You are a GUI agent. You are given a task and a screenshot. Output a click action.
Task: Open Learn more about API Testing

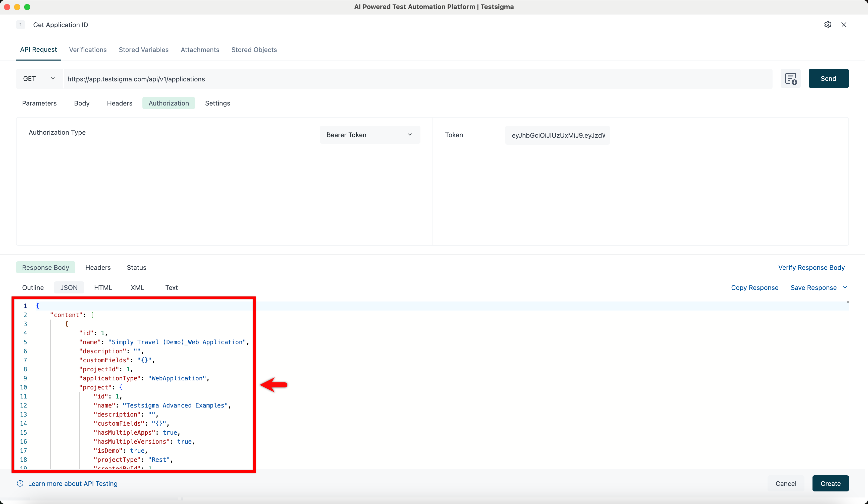coord(73,483)
